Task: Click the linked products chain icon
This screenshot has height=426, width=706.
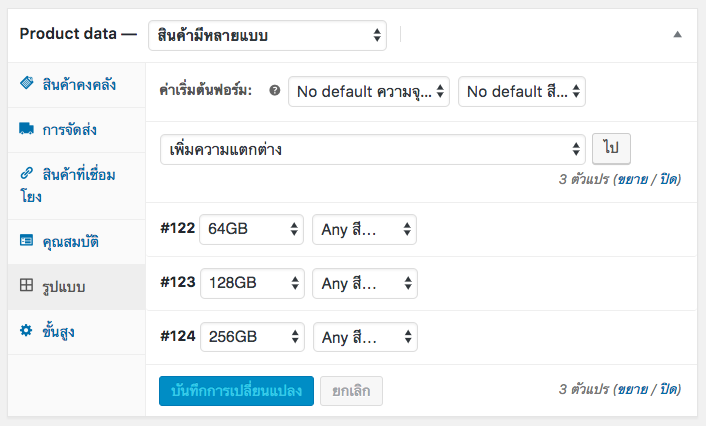Action: tap(27, 173)
